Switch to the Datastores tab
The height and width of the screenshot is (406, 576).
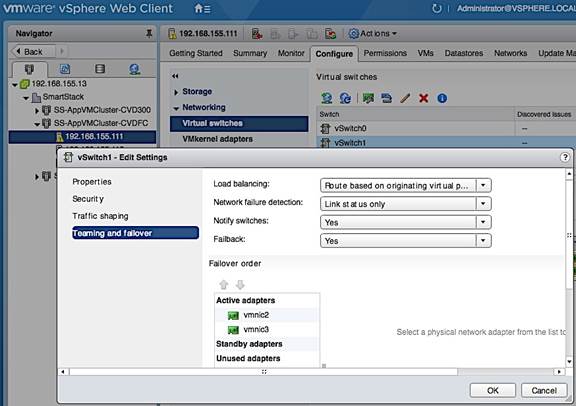point(464,53)
